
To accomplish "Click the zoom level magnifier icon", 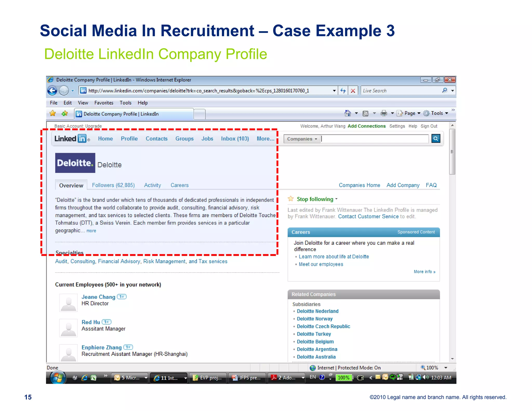I will 423,368.
